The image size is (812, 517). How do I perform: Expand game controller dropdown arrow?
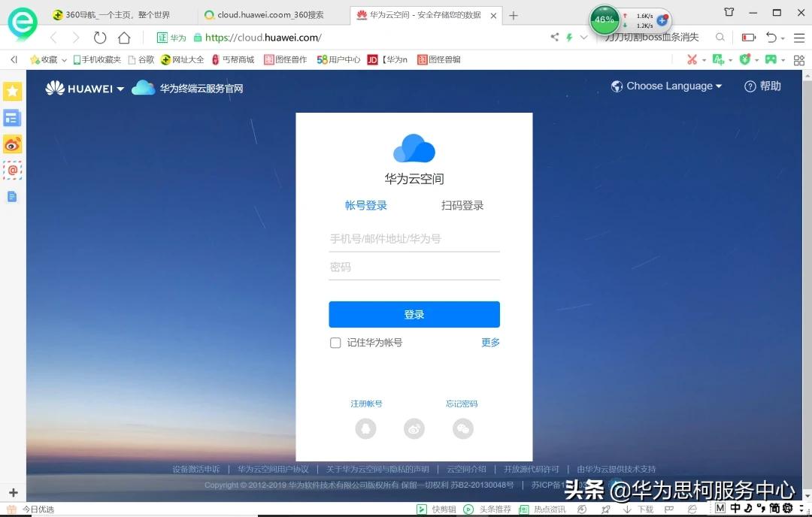pyautogui.click(x=783, y=61)
